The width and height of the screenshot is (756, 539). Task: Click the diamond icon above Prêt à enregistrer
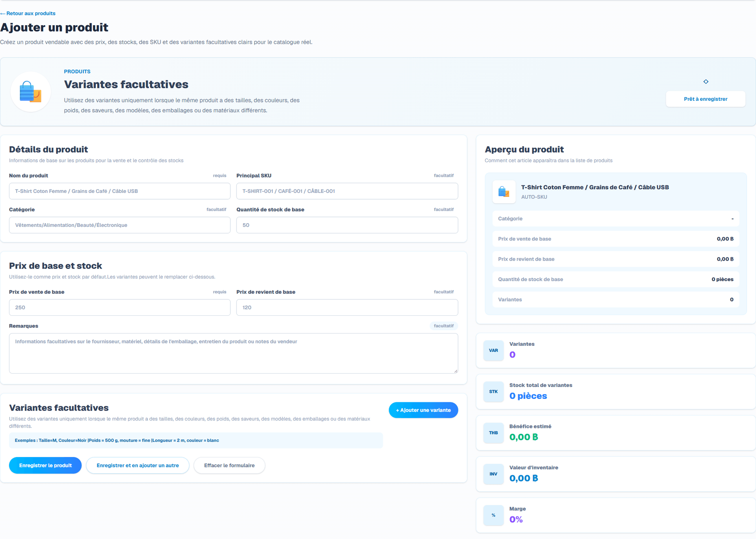(706, 81)
